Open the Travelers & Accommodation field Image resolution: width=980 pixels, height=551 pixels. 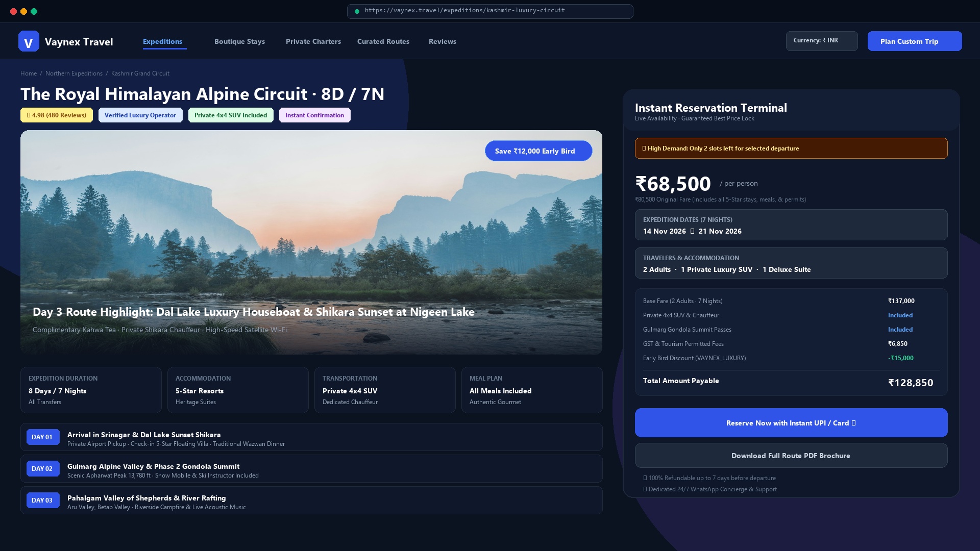(791, 263)
